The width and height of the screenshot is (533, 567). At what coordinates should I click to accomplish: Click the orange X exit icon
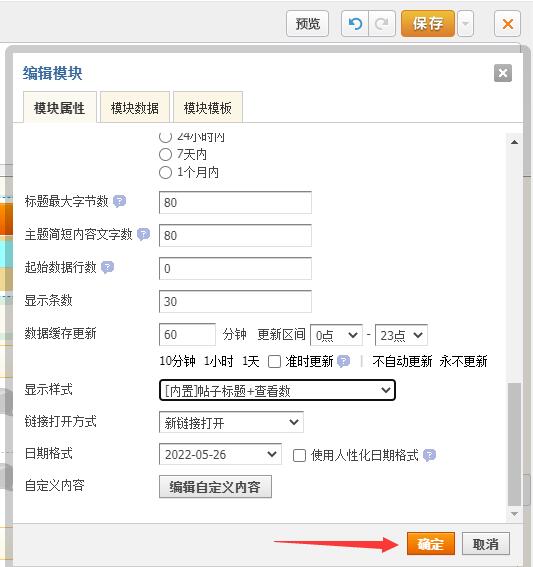point(507,24)
